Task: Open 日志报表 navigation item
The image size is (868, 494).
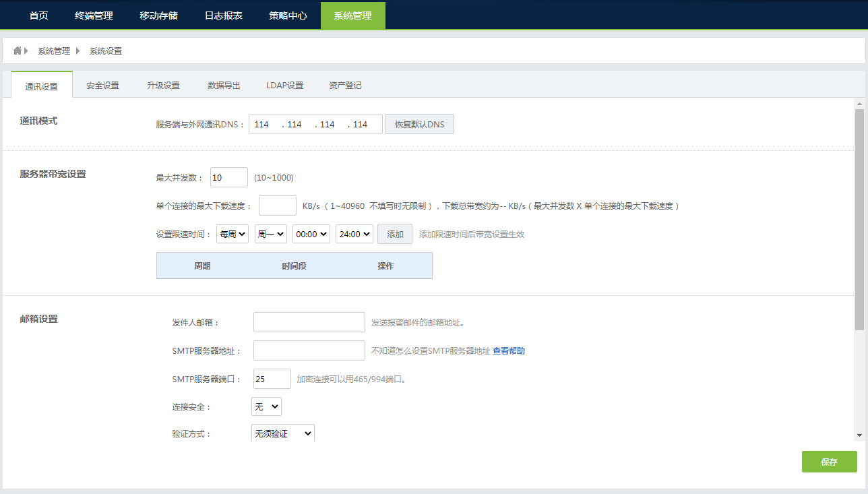Action: (224, 16)
